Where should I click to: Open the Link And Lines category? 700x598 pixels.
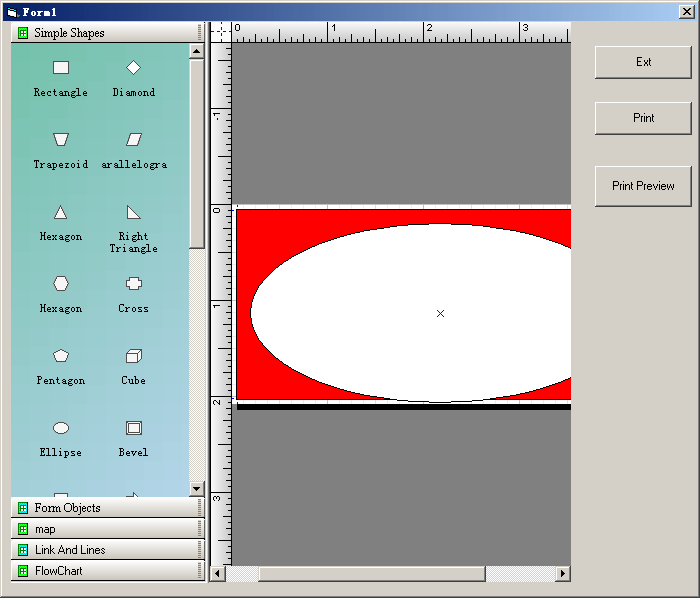point(107,550)
